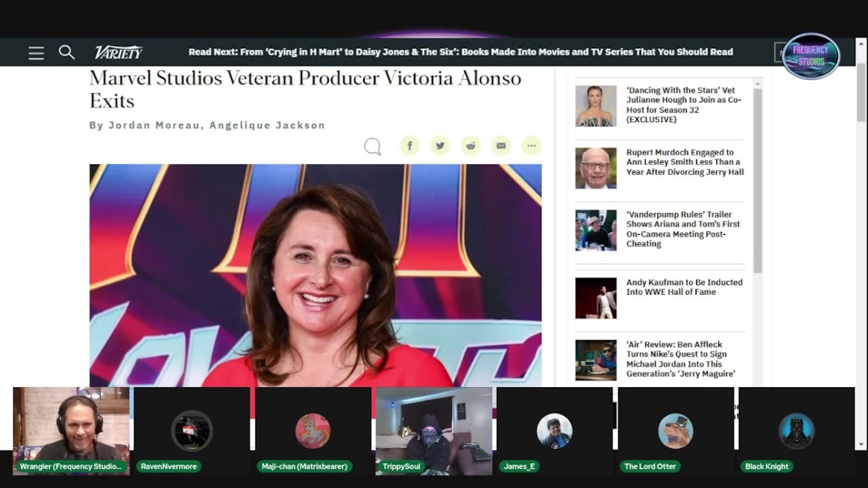Image resolution: width=868 pixels, height=488 pixels.
Task: Open author Angelique Jackson's page
Action: pyautogui.click(x=267, y=125)
